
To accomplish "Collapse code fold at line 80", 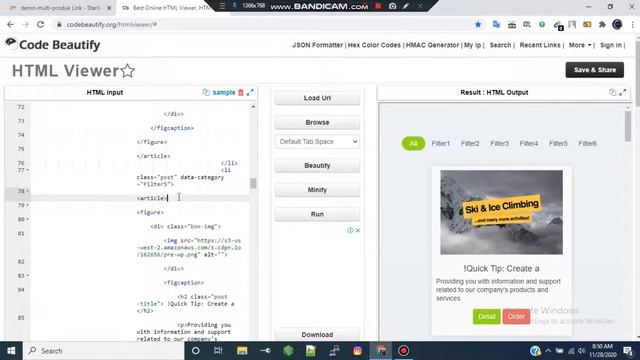I will [27, 219].
